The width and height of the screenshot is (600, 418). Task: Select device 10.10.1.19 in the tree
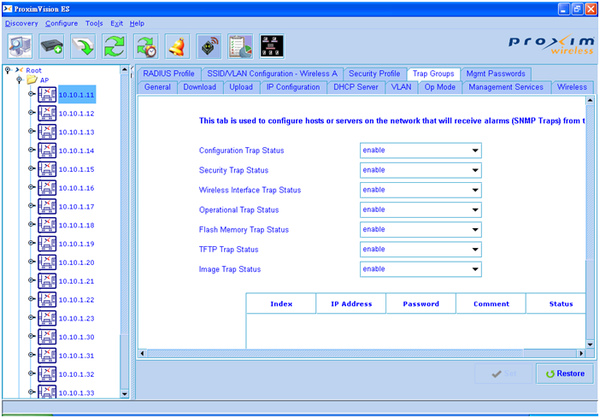77,244
